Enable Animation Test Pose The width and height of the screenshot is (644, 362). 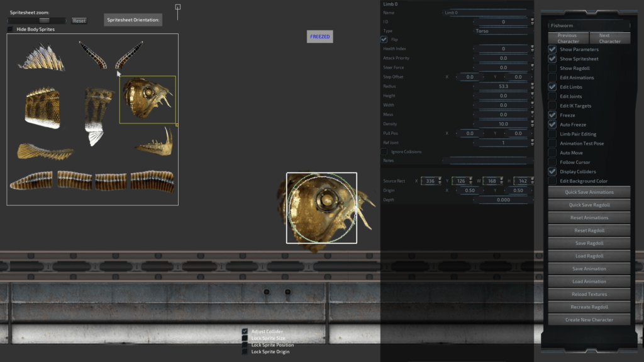point(552,144)
